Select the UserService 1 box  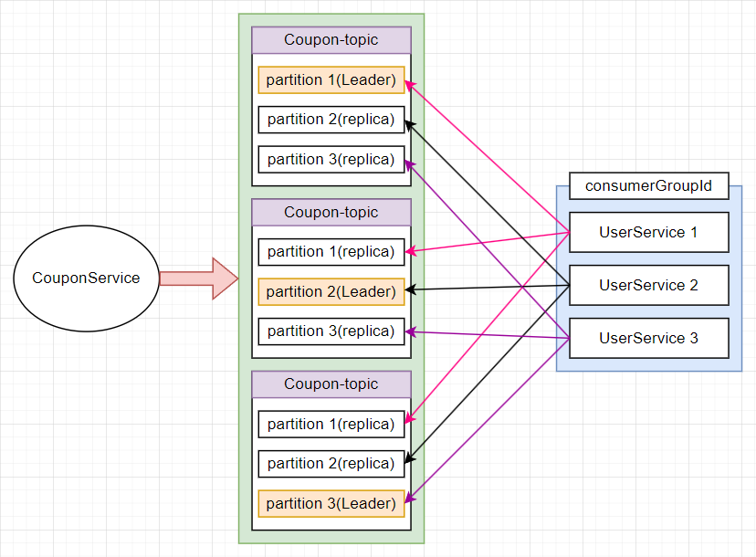click(649, 232)
